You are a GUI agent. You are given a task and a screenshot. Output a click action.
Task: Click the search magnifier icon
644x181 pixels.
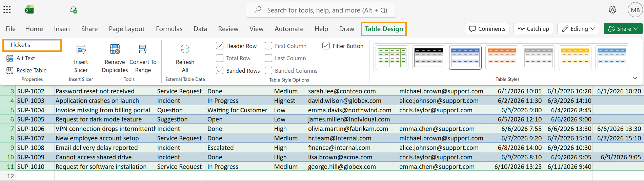point(258,10)
